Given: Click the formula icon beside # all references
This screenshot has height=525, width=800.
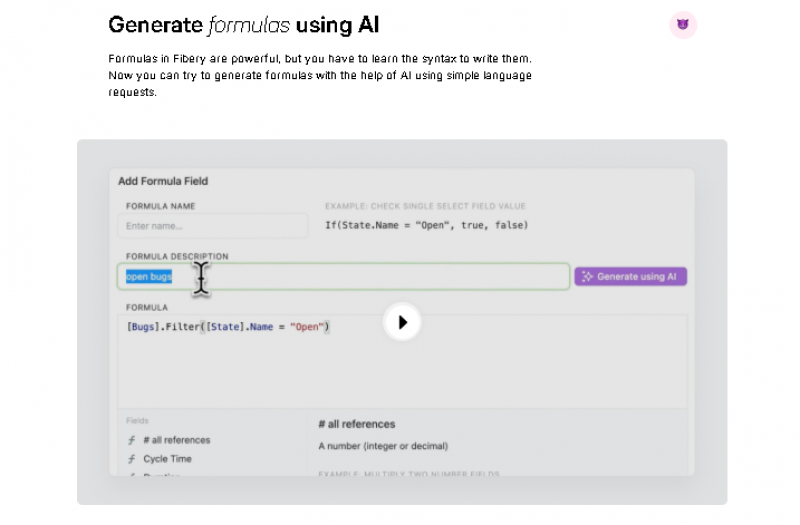Looking at the screenshot, I should [131, 440].
